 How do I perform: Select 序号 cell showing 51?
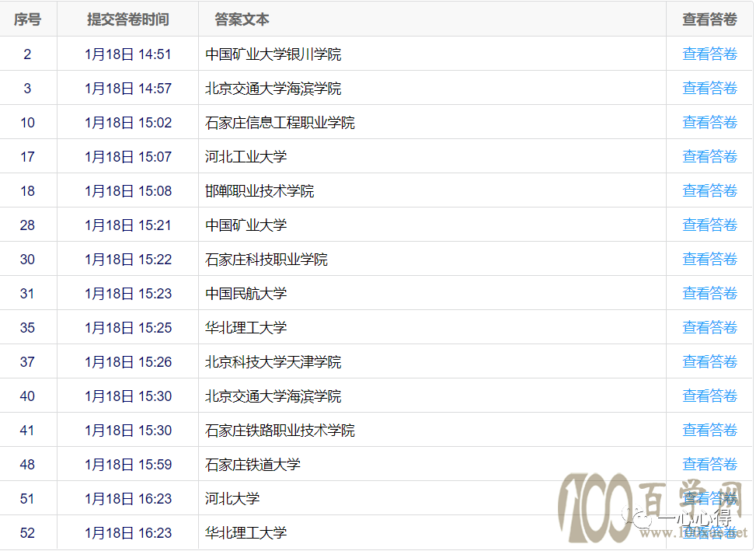[27, 499]
